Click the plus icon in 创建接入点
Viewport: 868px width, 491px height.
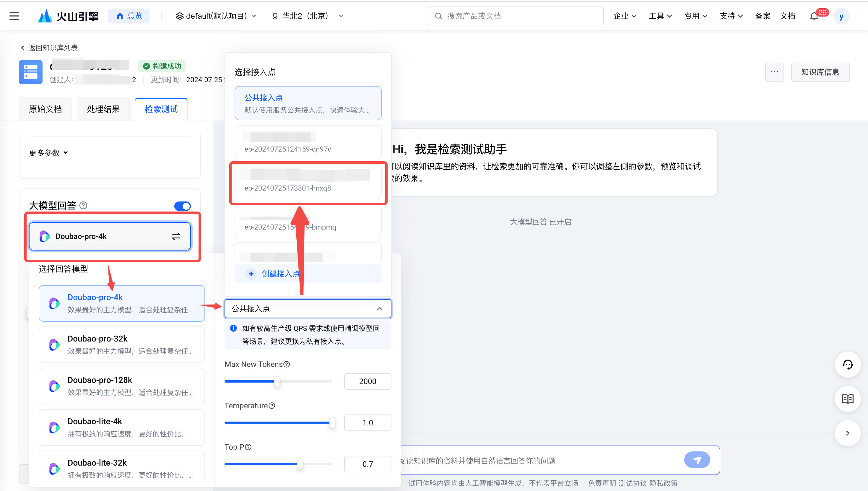251,274
